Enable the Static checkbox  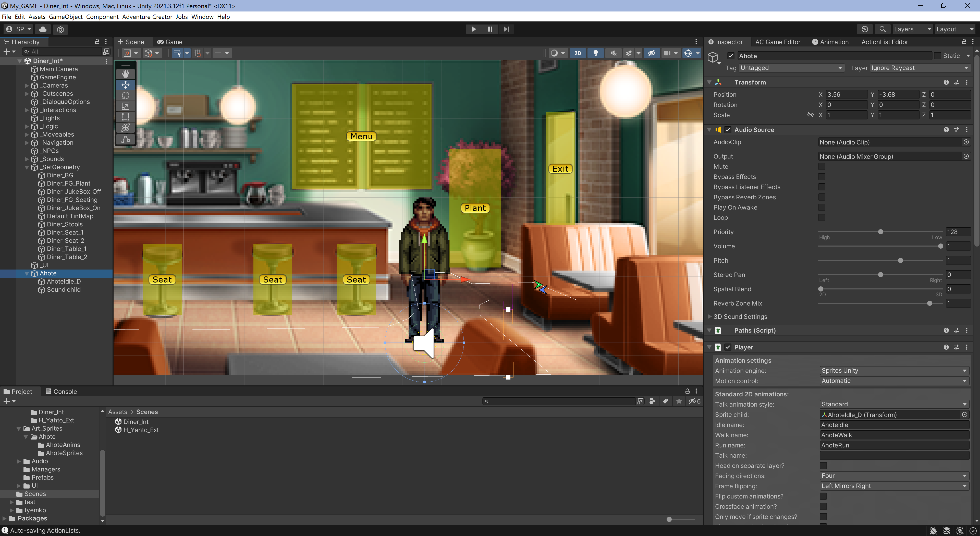pyautogui.click(x=937, y=56)
